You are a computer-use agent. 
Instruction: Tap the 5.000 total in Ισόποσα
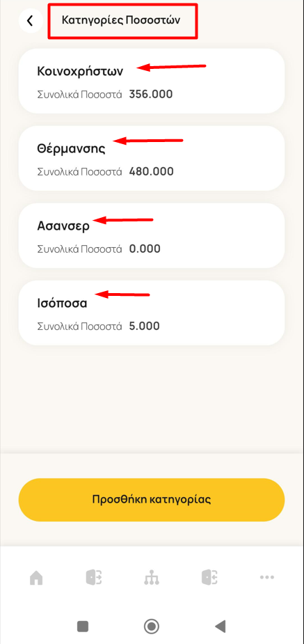click(144, 327)
